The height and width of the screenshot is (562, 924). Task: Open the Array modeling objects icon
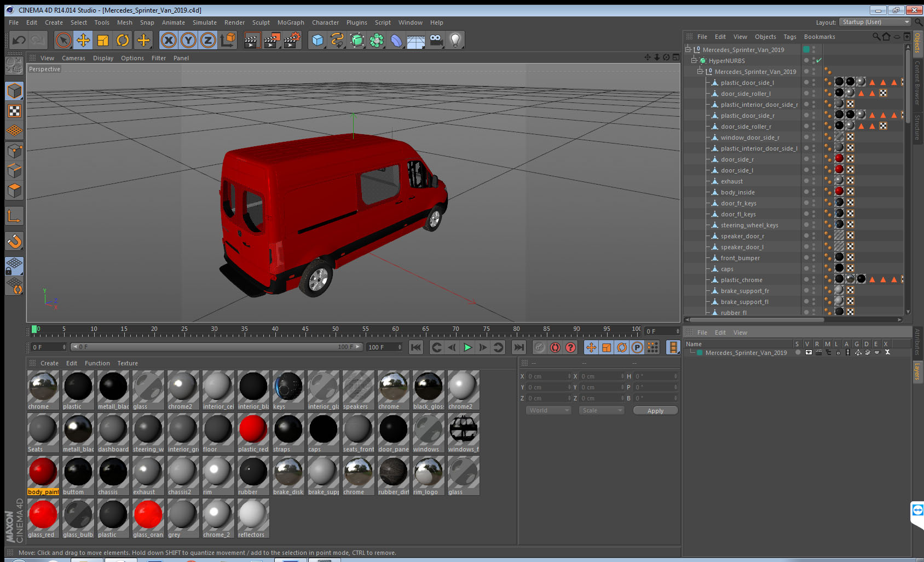tap(377, 40)
